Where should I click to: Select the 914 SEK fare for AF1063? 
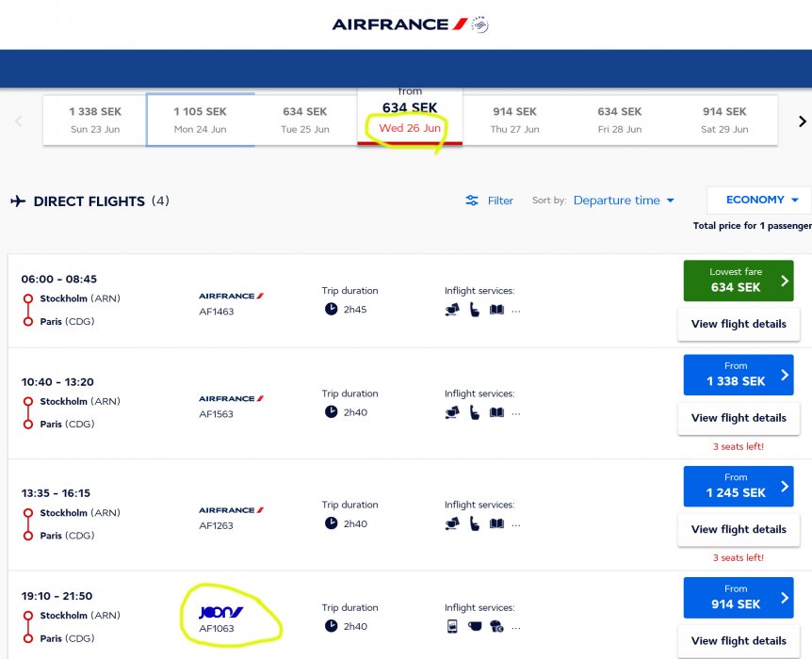pos(739,597)
